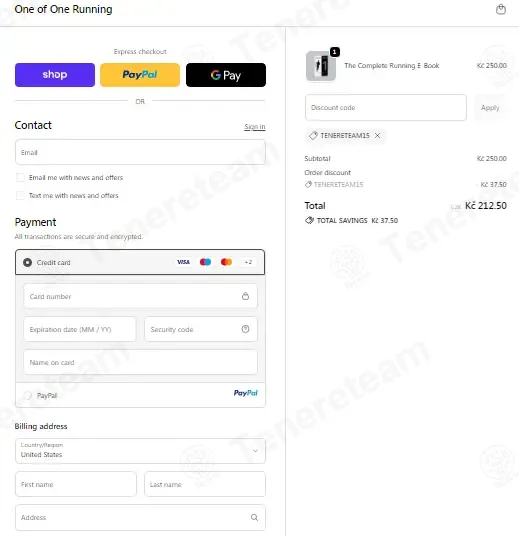Open the Country/Region dropdown
The height and width of the screenshot is (536, 519).
(x=140, y=451)
